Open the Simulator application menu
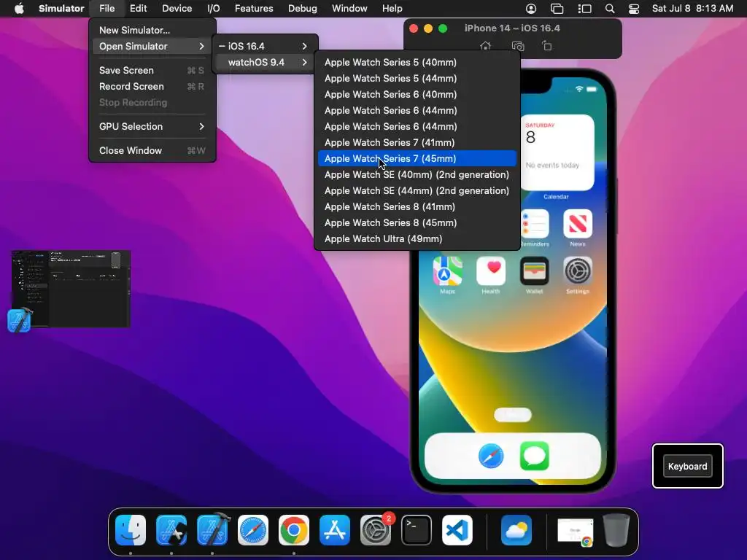This screenshot has height=560, width=747. coord(61,9)
